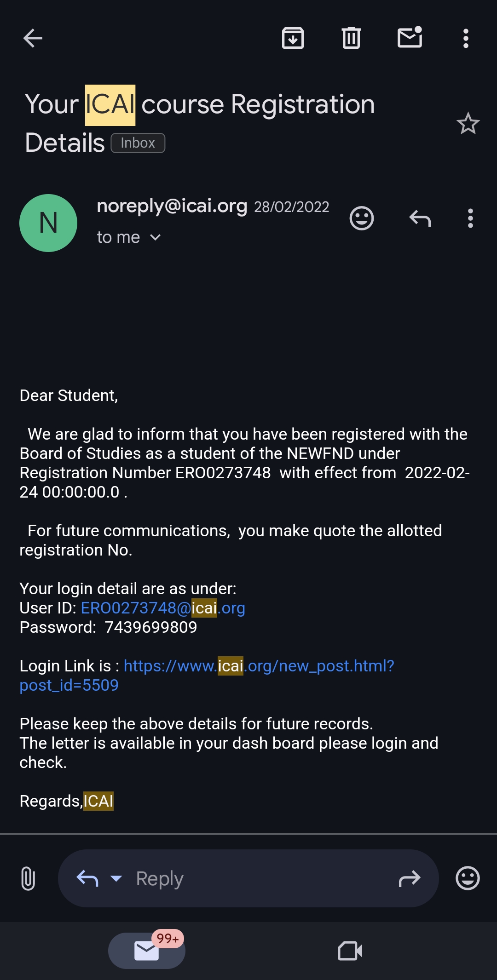Delete this email with trash icon
497x980 pixels.
pyautogui.click(x=351, y=38)
